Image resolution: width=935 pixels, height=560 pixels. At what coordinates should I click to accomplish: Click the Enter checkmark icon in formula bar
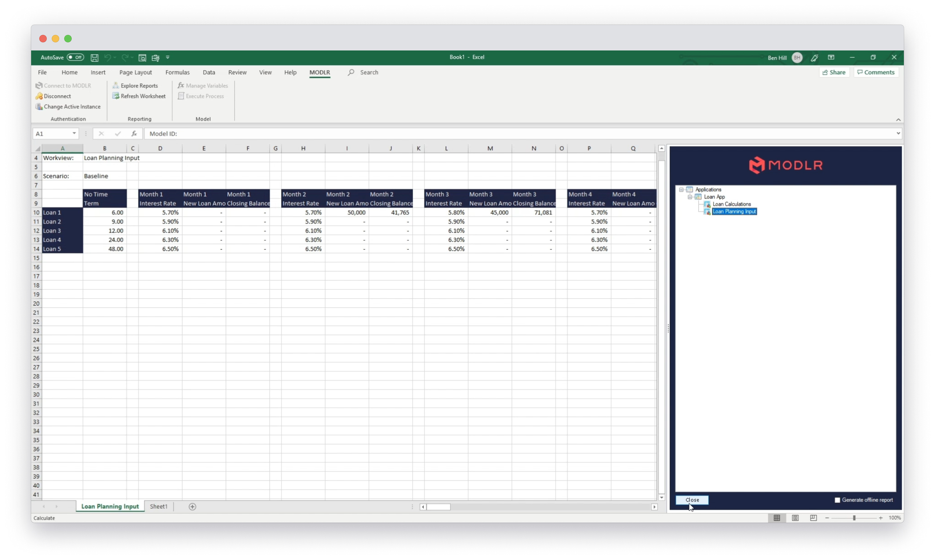(118, 134)
